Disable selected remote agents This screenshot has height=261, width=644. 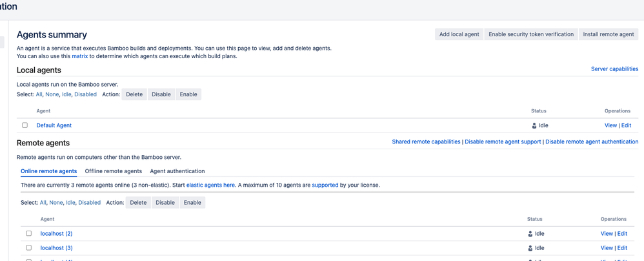click(166, 203)
